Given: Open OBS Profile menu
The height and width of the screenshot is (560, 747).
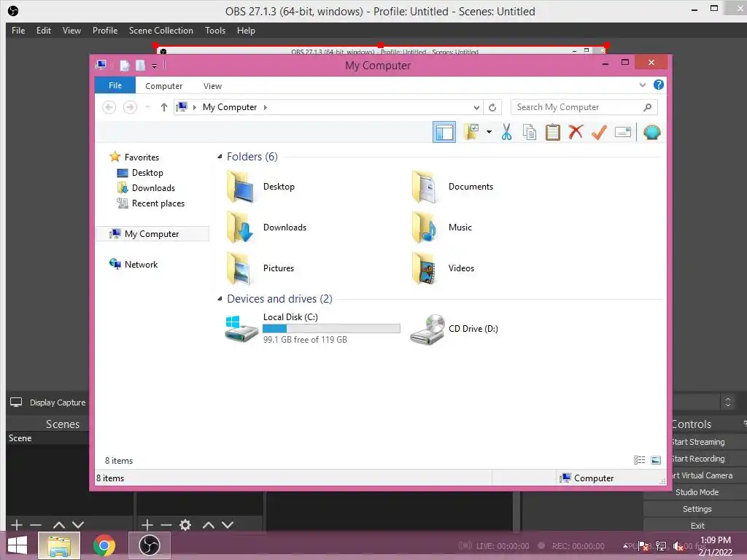Looking at the screenshot, I should pyautogui.click(x=105, y=31).
